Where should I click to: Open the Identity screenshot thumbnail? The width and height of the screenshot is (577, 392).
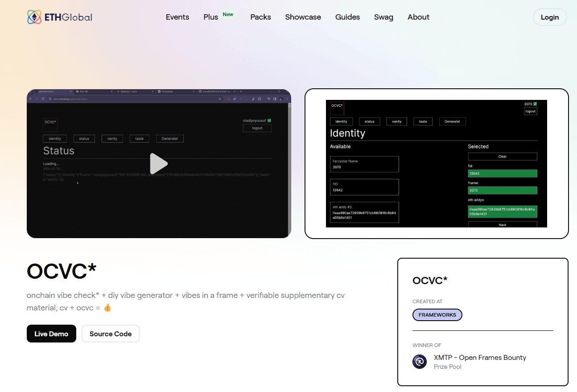437,164
